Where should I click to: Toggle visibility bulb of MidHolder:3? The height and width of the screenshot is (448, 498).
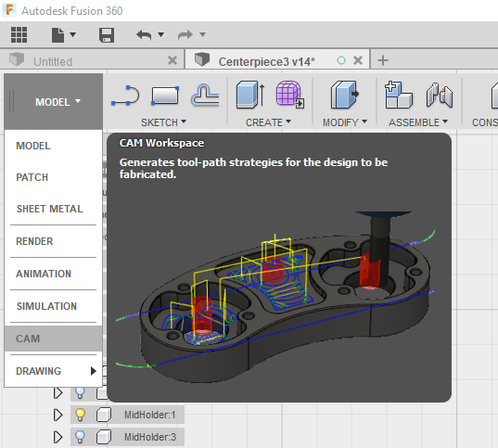coord(80,437)
